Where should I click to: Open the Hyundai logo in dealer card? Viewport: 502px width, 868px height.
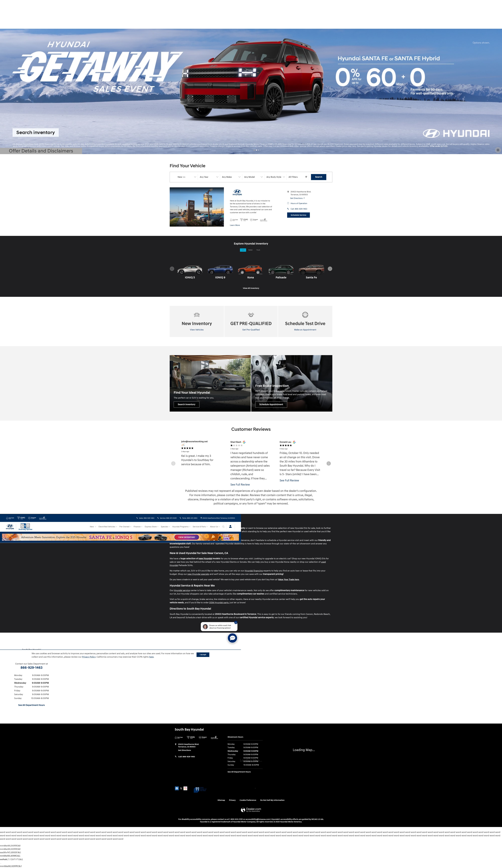point(237,192)
